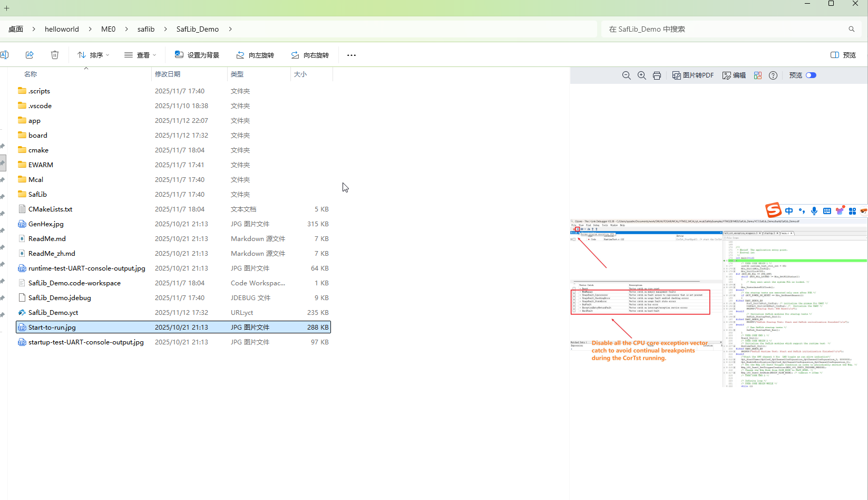Image resolution: width=868 pixels, height=500 pixels.
Task: Click the colorful grid apps icon in preview toolbar
Action: coord(758,75)
